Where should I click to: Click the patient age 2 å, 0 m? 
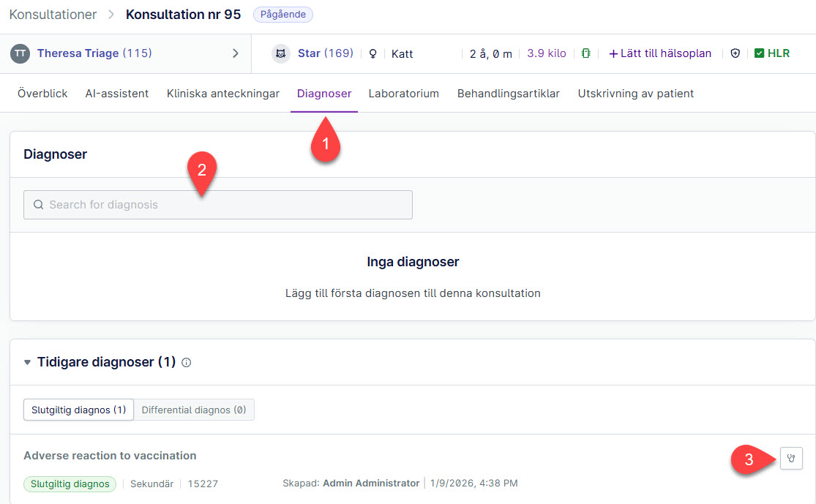pyautogui.click(x=491, y=53)
